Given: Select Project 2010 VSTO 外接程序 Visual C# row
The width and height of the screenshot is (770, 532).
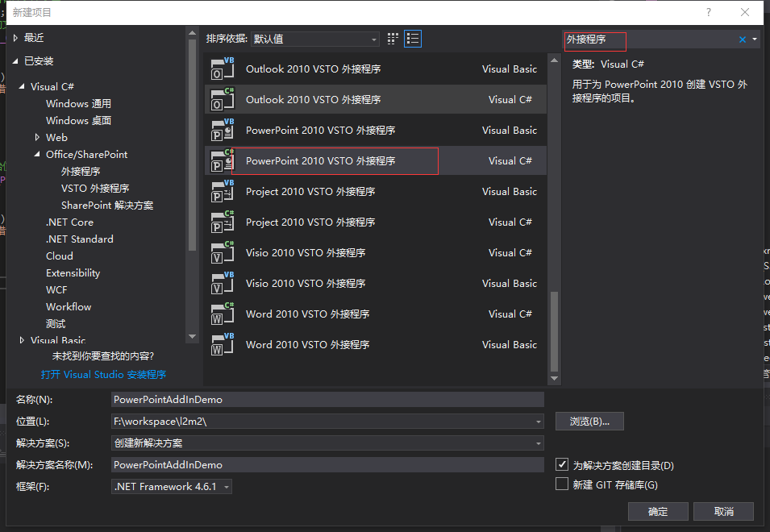Looking at the screenshot, I should click(x=375, y=222).
